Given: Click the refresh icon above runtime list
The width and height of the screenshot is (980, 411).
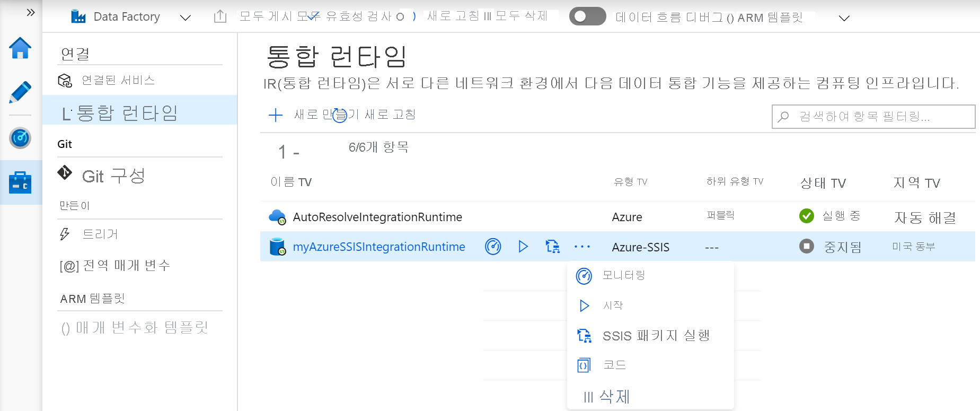Looking at the screenshot, I should click(340, 116).
